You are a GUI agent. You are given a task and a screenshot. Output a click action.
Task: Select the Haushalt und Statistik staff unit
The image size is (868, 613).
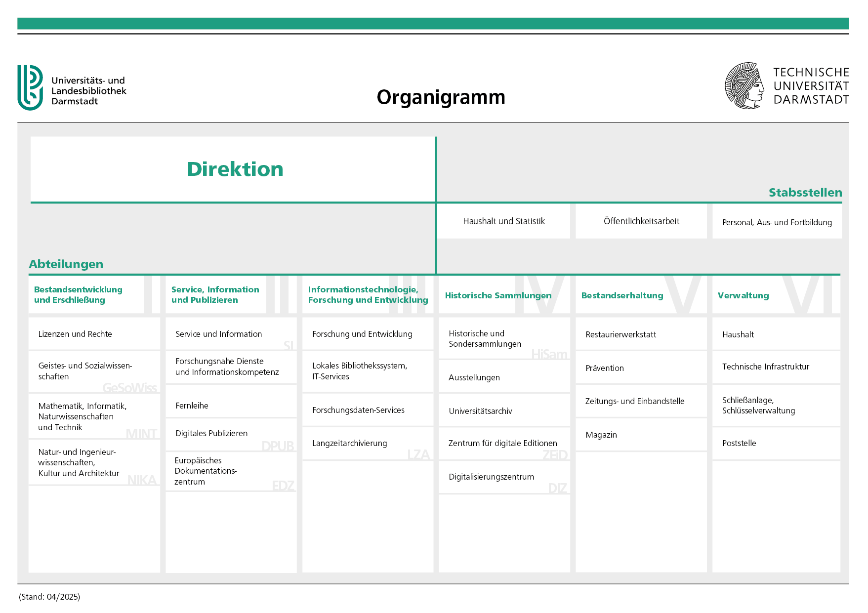503,221
